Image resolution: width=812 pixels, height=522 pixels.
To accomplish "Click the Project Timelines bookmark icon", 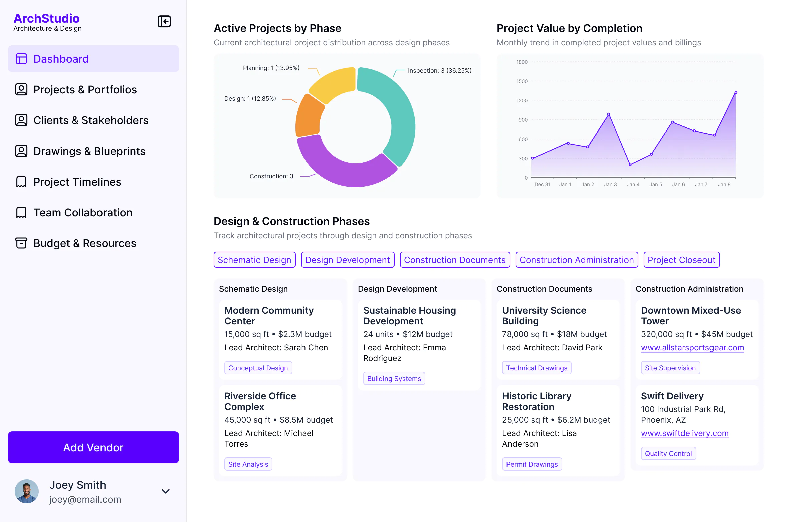I will tap(21, 182).
